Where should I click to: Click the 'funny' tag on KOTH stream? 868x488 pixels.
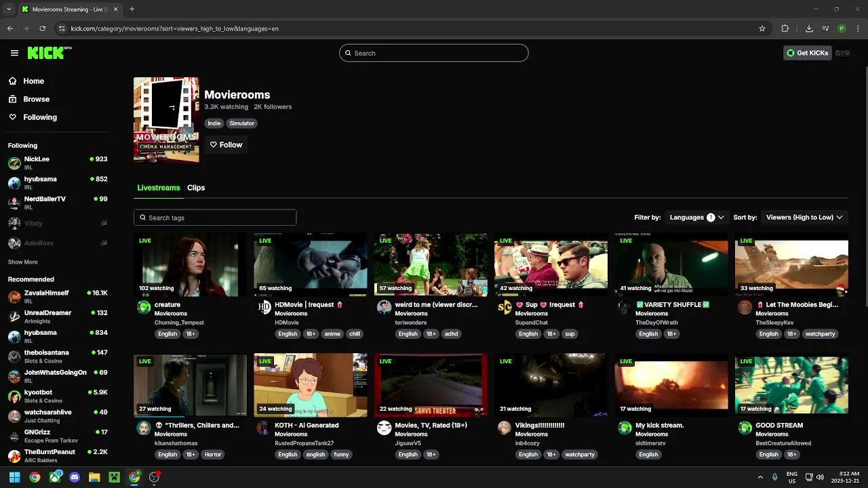pyautogui.click(x=341, y=455)
